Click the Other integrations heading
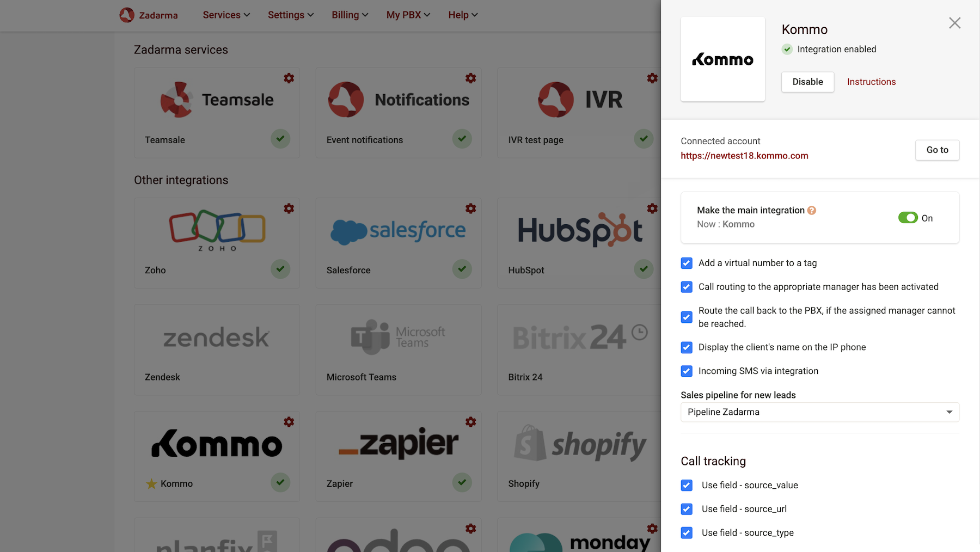The width and height of the screenshot is (980, 552). [x=181, y=180]
